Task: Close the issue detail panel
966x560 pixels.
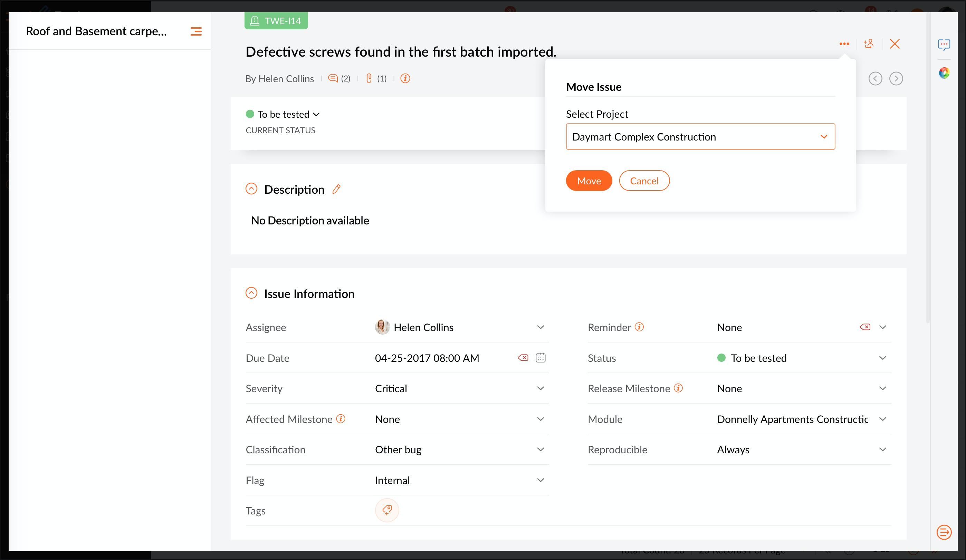Action: [x=894, y=44]
